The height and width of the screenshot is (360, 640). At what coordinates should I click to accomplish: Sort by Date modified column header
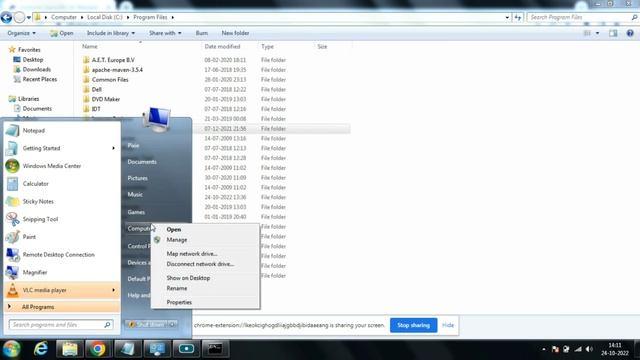point(222,47)
